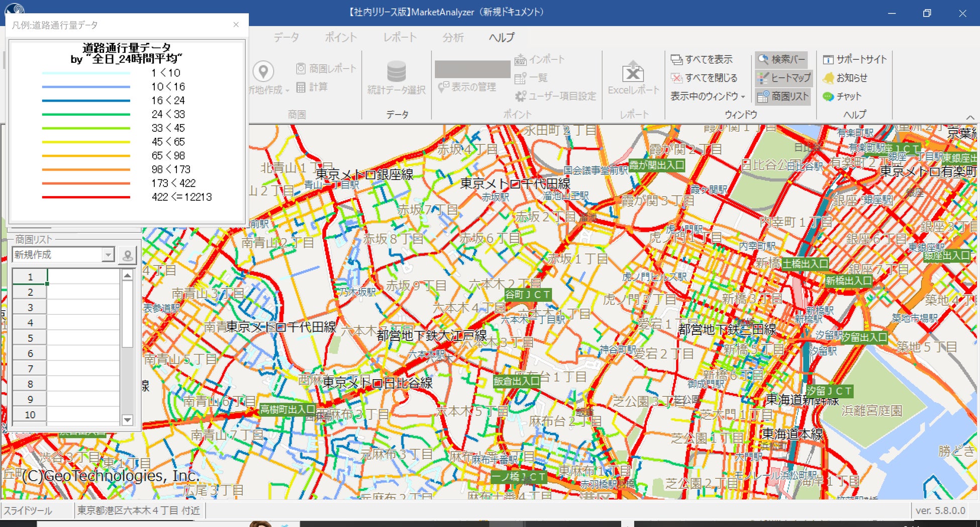Viewport: 980px width, 527px height.
Task: Click 汐留ＪＣＴ label on the map
Action: [829, 391]
